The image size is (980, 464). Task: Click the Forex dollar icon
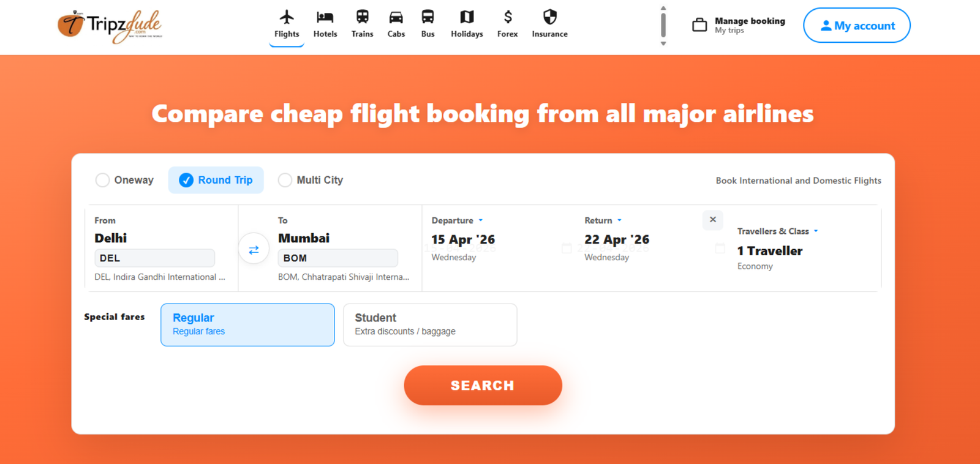tap(507, 17)
